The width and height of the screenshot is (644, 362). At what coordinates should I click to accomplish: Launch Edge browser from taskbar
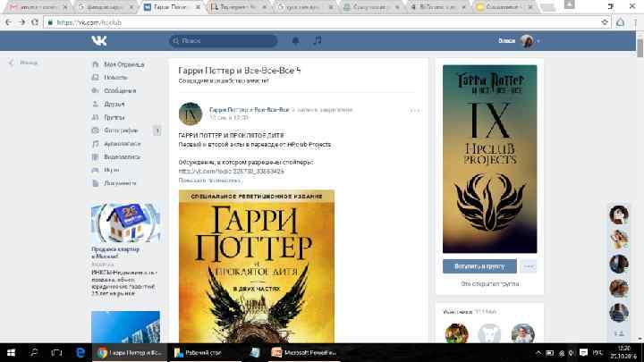(x=80, y=352)
